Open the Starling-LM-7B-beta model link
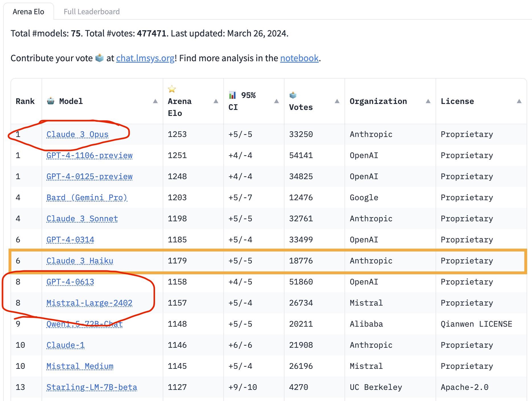This screenshot has height=401, width=532. (92, 387)
